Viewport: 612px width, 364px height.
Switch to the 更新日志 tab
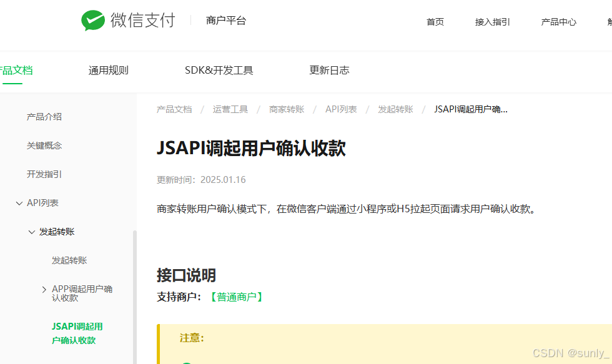coord(330,70)
